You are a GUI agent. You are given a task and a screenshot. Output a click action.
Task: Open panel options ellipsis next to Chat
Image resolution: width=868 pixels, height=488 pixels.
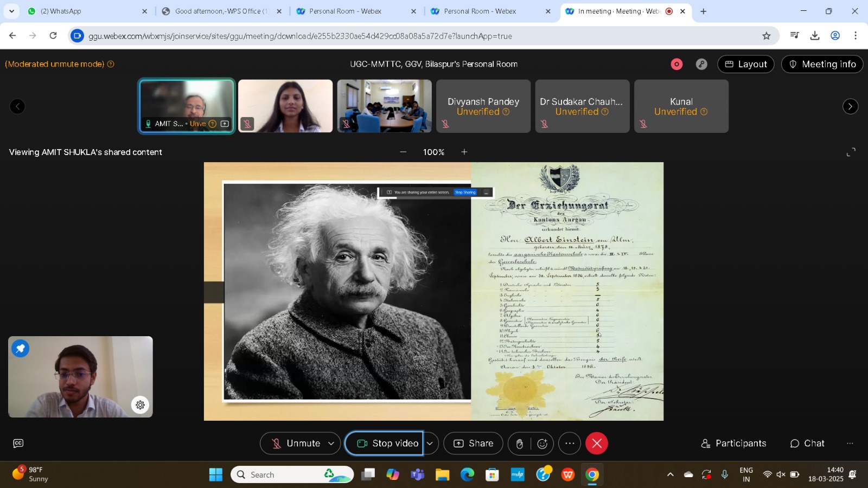[850, 444]
